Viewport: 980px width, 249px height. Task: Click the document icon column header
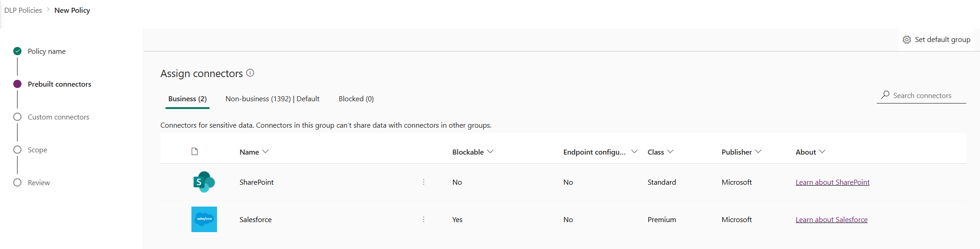195,151
